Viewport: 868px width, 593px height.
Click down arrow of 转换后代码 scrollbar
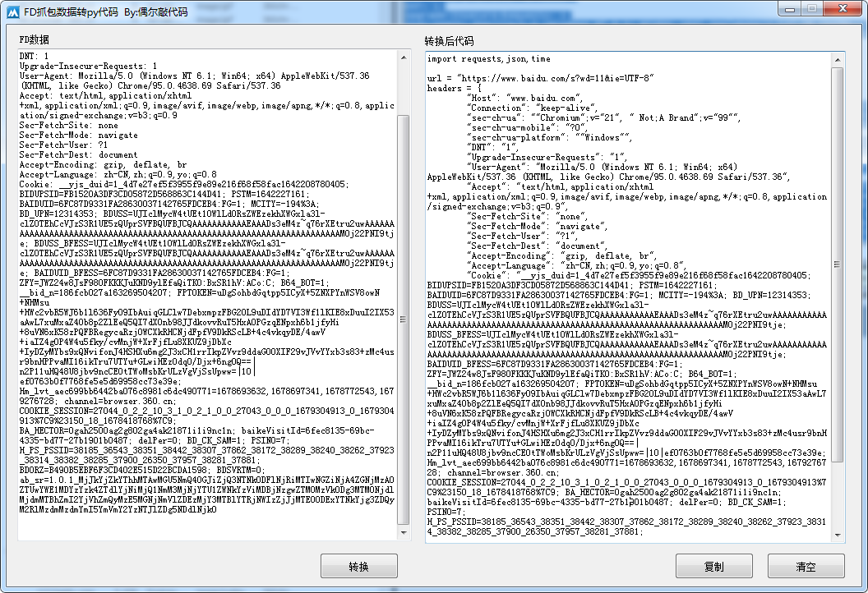(838, 535)
